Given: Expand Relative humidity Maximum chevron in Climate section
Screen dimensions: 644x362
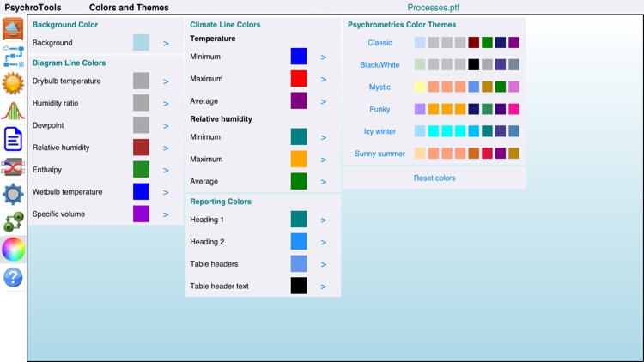Looking at the screenshot, I should tap(323, 160).
